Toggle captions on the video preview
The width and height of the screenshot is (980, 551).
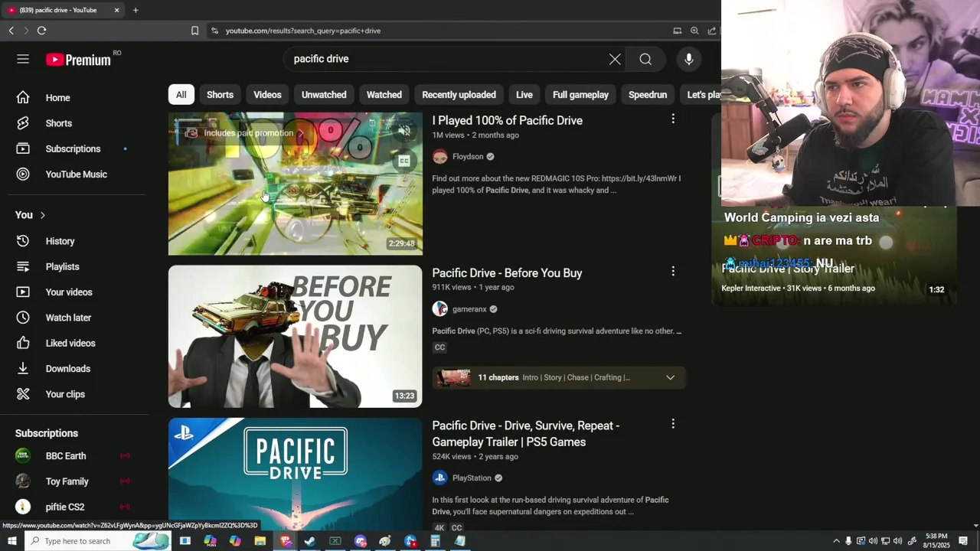[404, 161]
